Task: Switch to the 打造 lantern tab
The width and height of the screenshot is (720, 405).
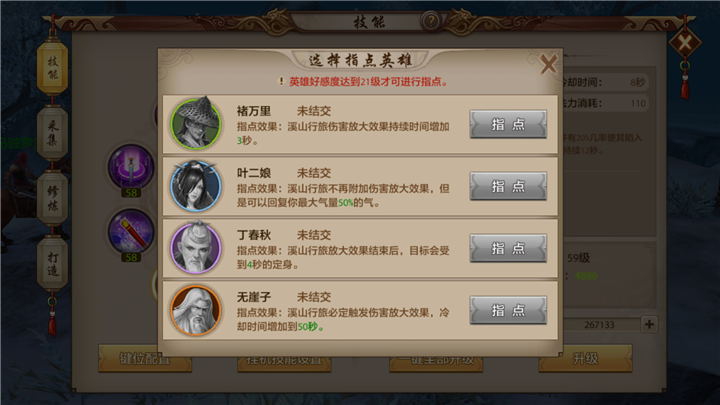Action: coord(53,264)
